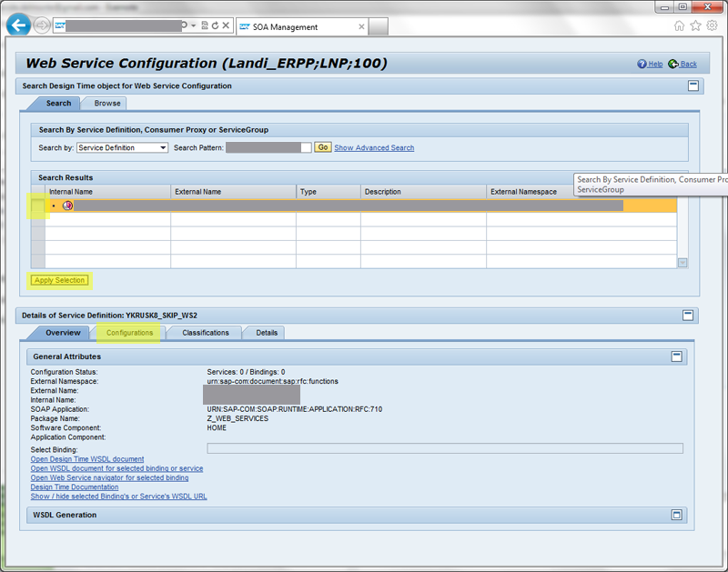Open the Show Advanced Search link
The image size is (728, 572).
coord(374,147)
